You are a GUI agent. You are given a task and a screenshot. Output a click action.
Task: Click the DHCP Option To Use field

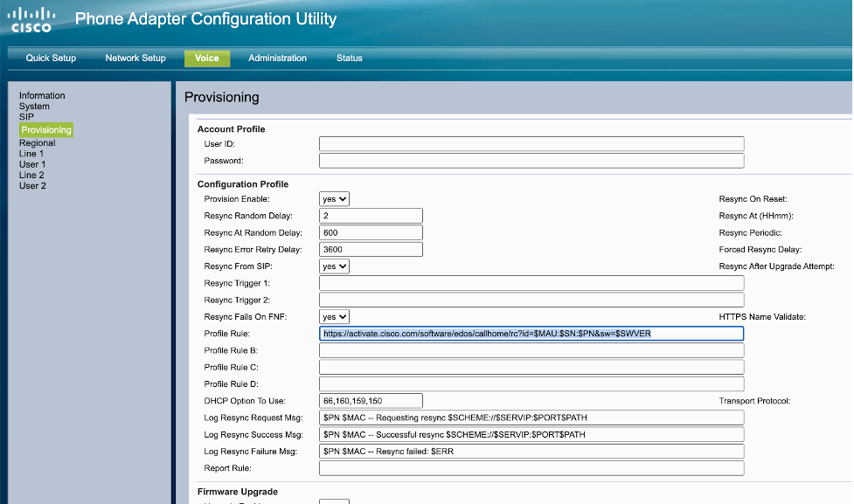(x=370, y=400)
